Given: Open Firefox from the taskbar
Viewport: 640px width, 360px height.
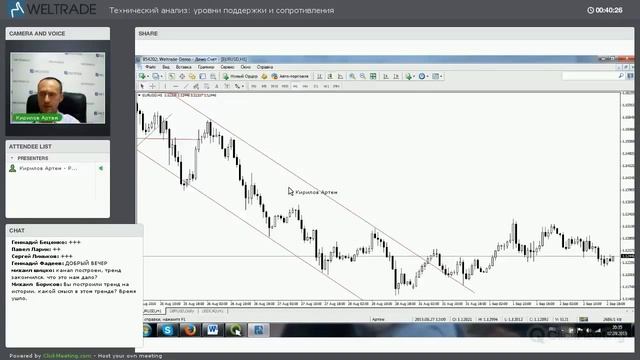Looking at the screenshot, I should (189, 330).
